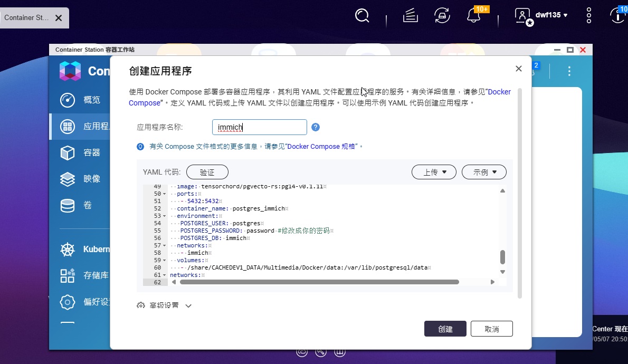Click the "POSTGRES_USER: postgres" line

pyautogui.click(x=220, y=224)
